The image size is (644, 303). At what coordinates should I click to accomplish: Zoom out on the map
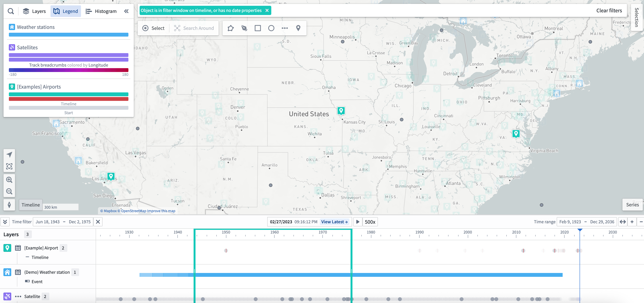point(9,191)
